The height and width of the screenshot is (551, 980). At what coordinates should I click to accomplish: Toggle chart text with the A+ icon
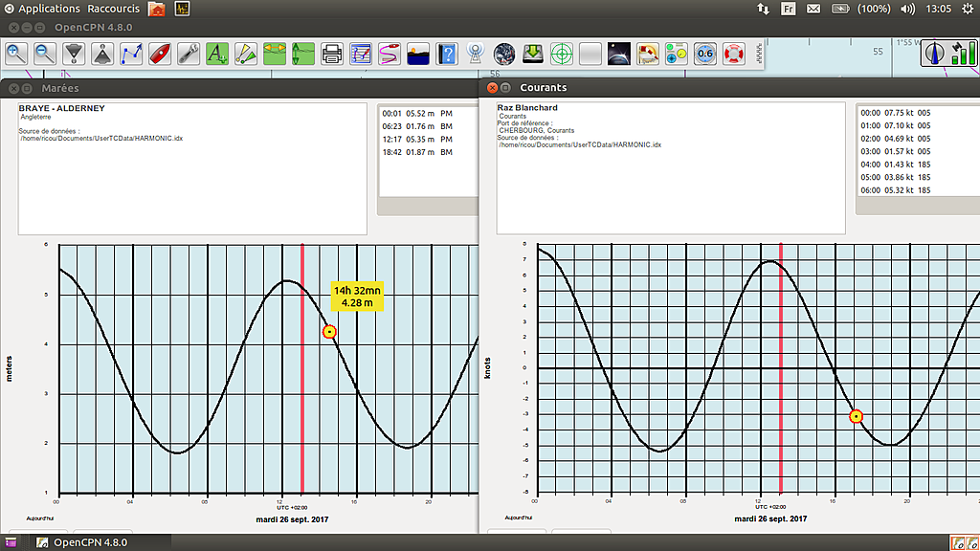[x=217, y=54]
